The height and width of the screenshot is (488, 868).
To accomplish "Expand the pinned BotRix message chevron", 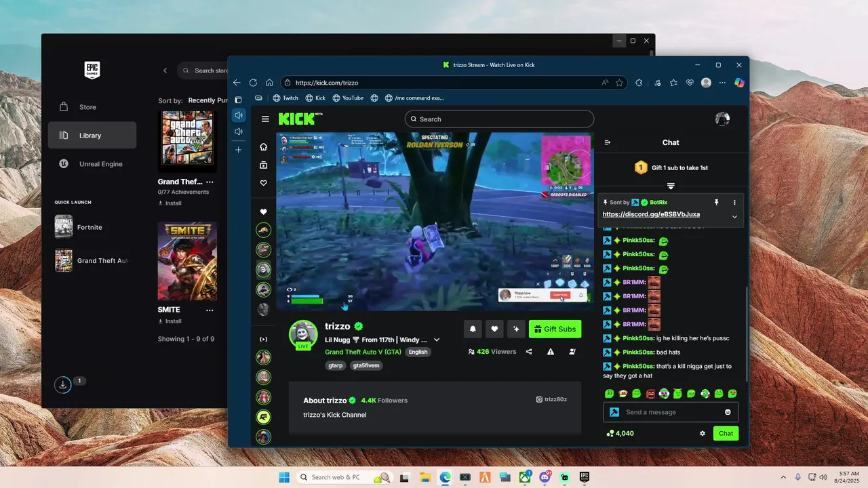I will [x=734, y=217].
